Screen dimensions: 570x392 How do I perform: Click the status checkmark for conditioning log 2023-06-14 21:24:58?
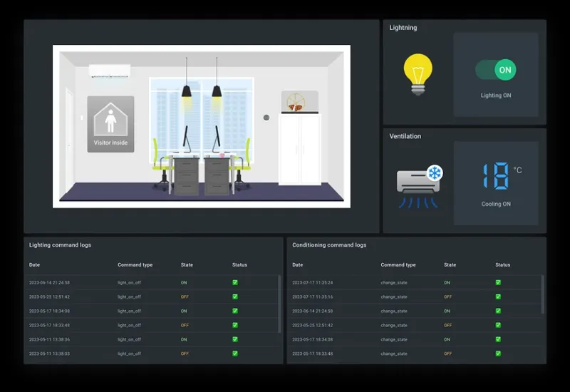point(498,311)
